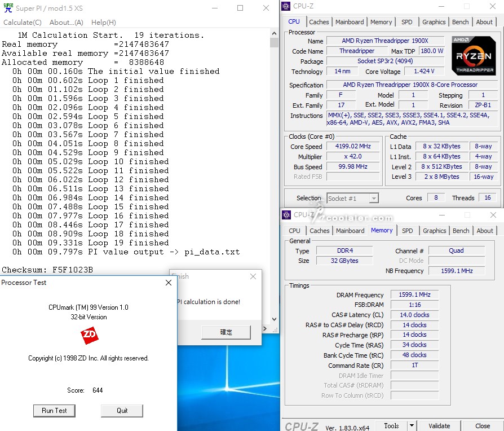Click the CAS# Latency value 14.0 clocks
Viewport: 504px width, 431px height.
click(414, 315)
